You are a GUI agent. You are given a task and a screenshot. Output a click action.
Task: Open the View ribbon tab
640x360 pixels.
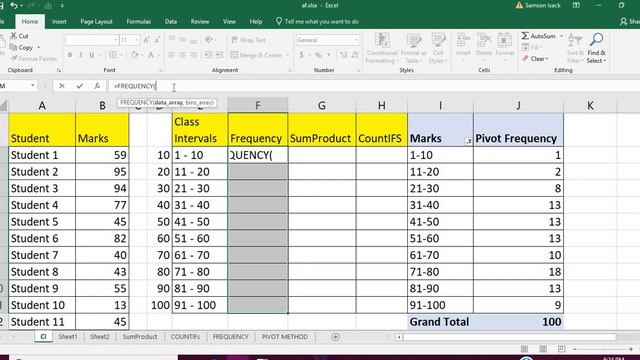229,22
